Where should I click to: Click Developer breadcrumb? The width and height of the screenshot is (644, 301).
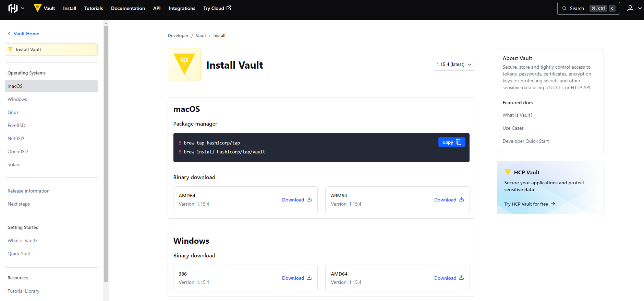click(178, 35)
